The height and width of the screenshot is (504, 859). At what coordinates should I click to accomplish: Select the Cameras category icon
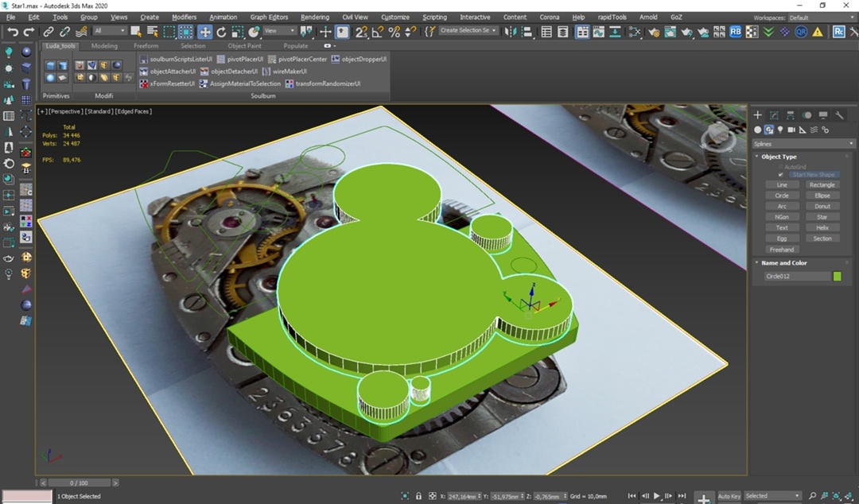click(x=791, y=130)
